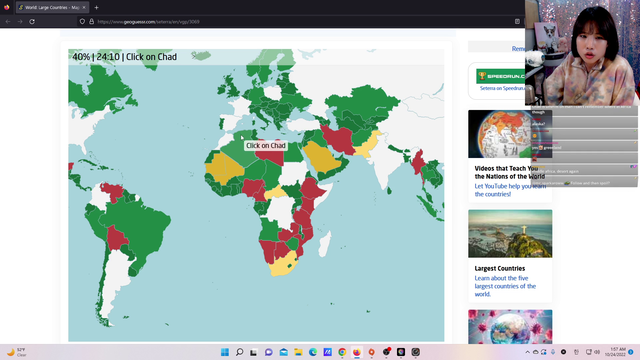The width and height of the screenshot is (640, 360).
Task: Open the clock showing 1:57 AM
Action: [x=617, y=352]
